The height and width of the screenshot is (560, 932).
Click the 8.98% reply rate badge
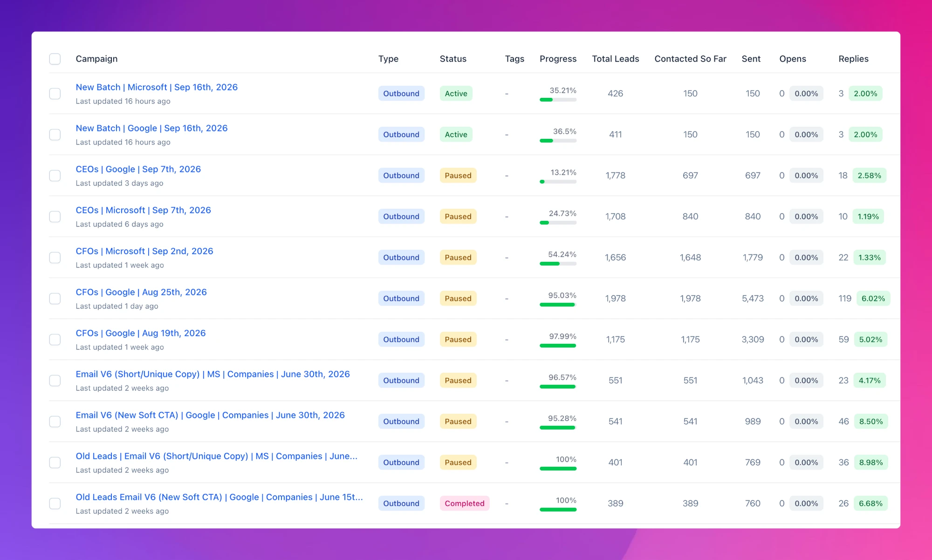coord(871,463)
